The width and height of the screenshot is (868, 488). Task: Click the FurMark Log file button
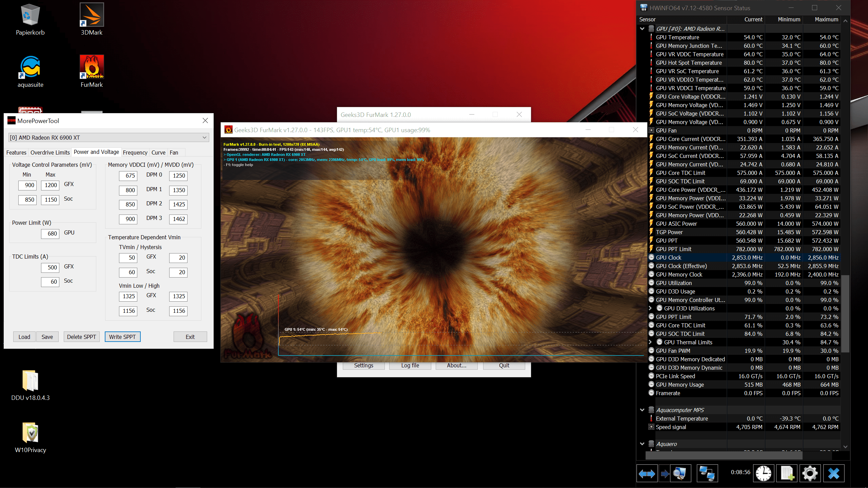point(410,366)
